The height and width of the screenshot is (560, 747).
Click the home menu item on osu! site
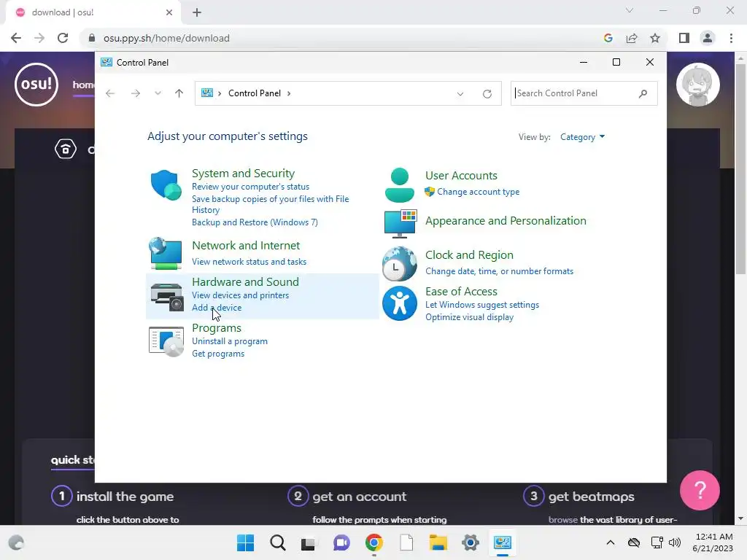click(83, 85)
